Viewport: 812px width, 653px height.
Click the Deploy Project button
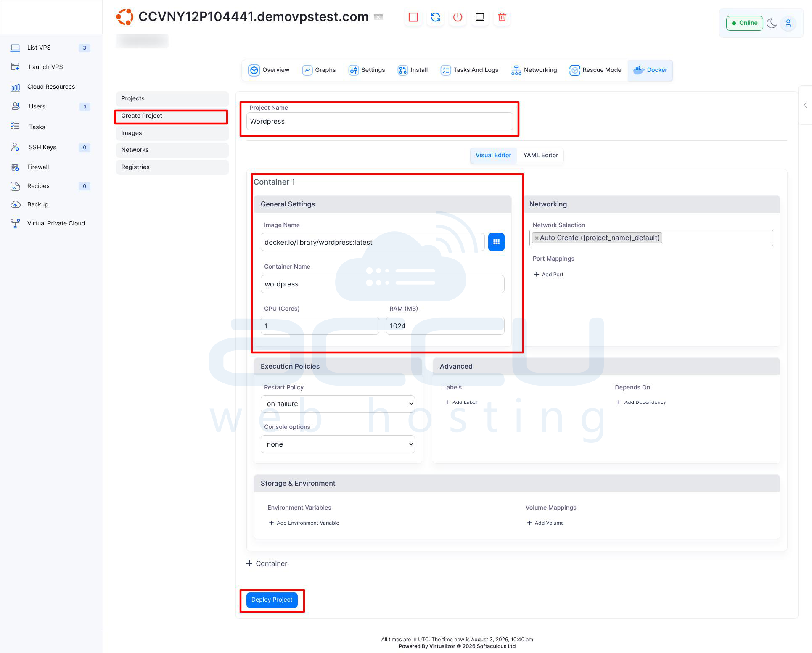click(272, 600)
